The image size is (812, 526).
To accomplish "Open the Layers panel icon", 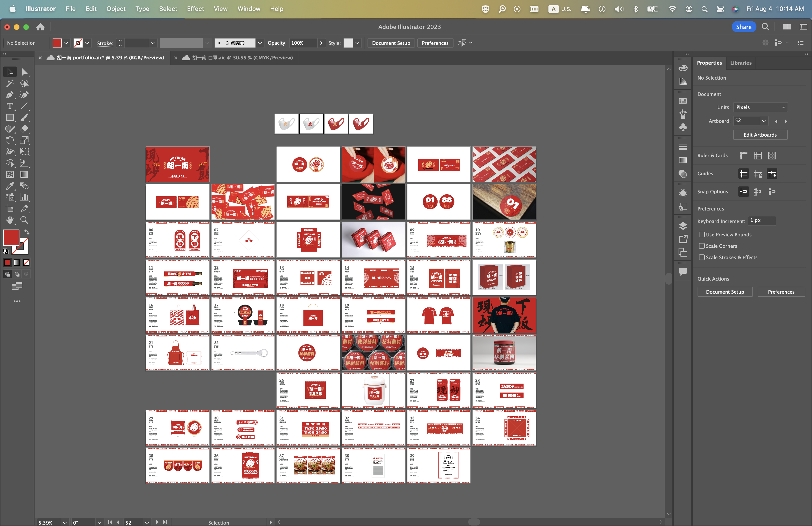I will pyautogui.click(x=683, y=226).
